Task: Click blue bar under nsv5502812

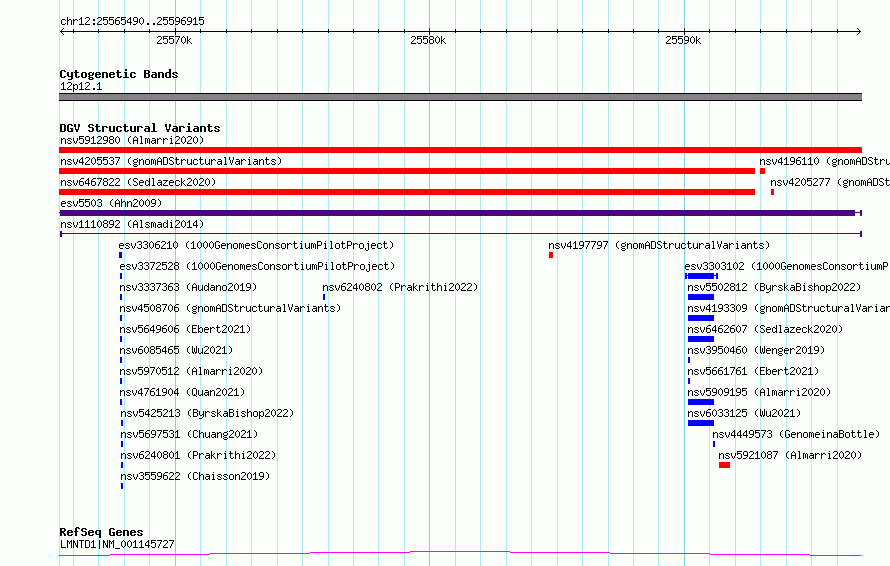Action: [701, 297]
